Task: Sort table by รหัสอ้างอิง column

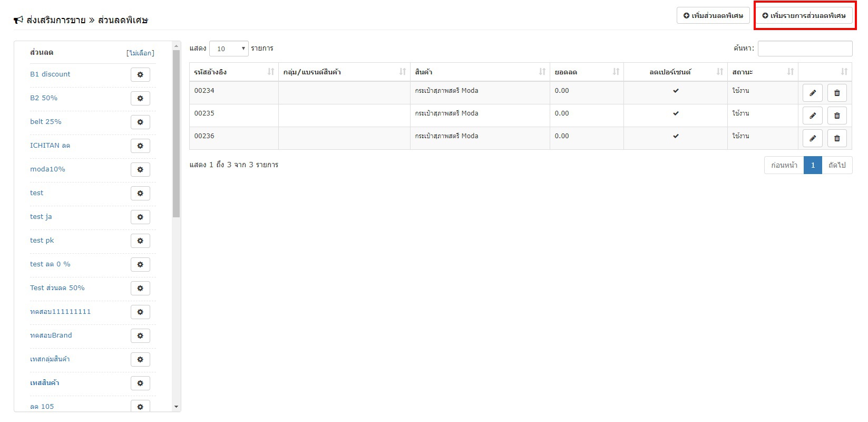Action: tap(234, 72)
